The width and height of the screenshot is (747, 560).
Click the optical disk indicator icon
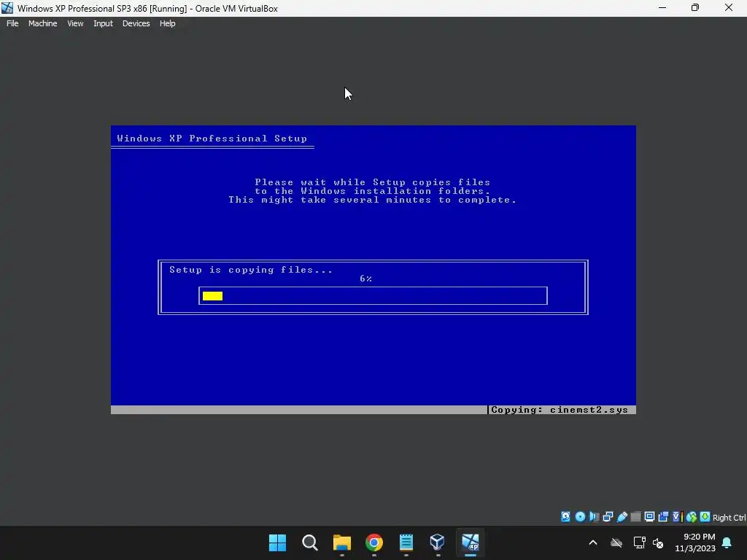click(x=580, y=517)
